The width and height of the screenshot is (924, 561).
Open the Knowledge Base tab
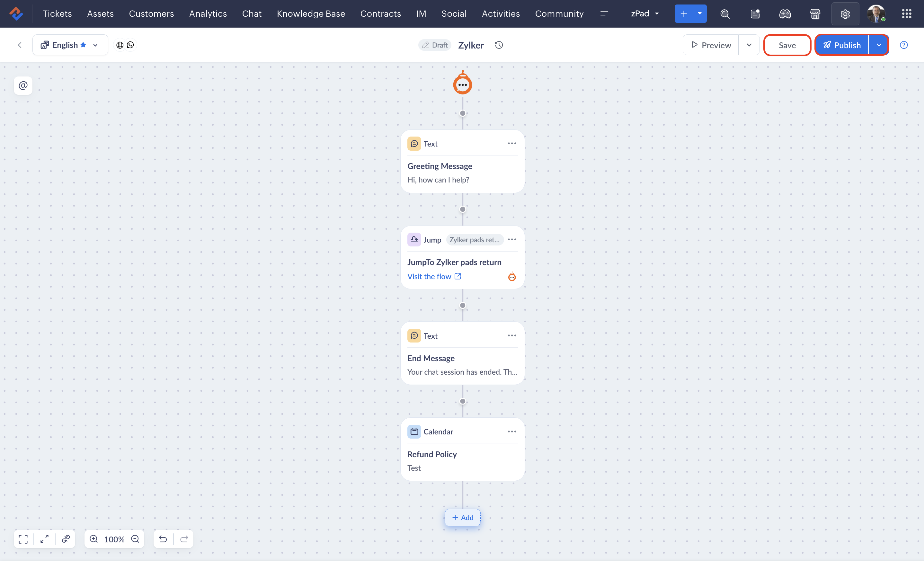coord(310,13)
